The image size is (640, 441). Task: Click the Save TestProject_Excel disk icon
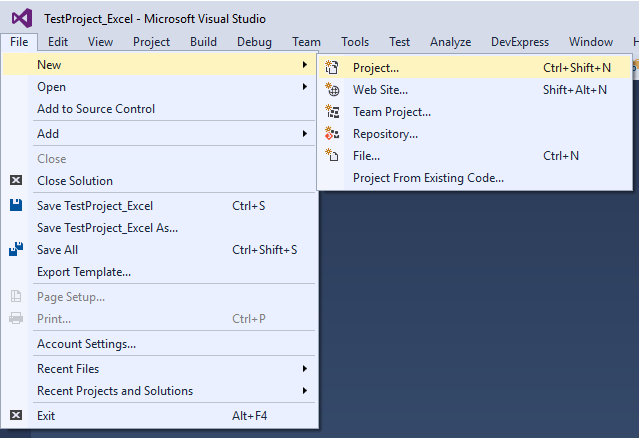tap(16, 206)
